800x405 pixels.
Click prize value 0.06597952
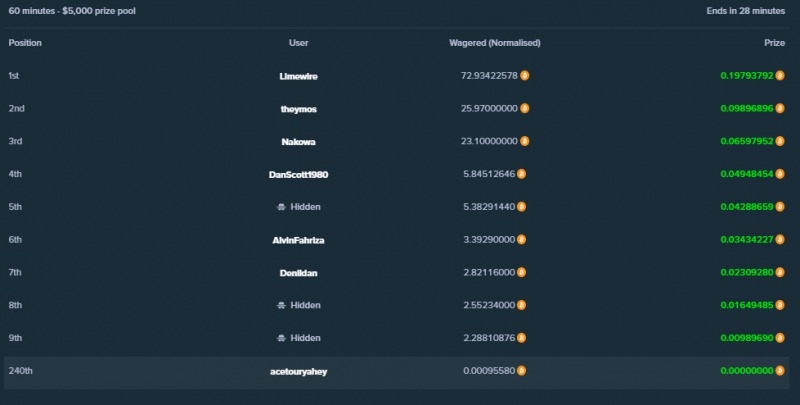747,141
